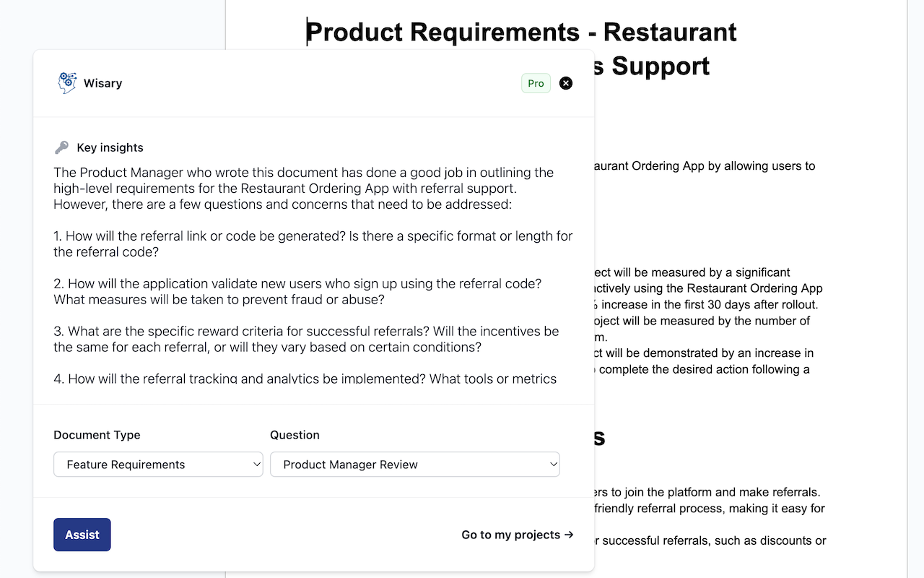Click the document line about friendly referral process
The image size is (924, 578).
707,508
